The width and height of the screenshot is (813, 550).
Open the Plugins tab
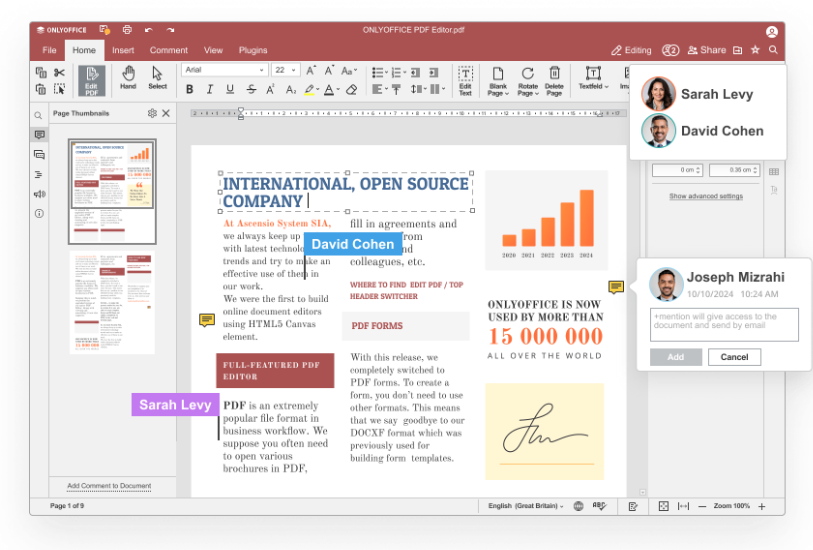(x=253, y=50)
